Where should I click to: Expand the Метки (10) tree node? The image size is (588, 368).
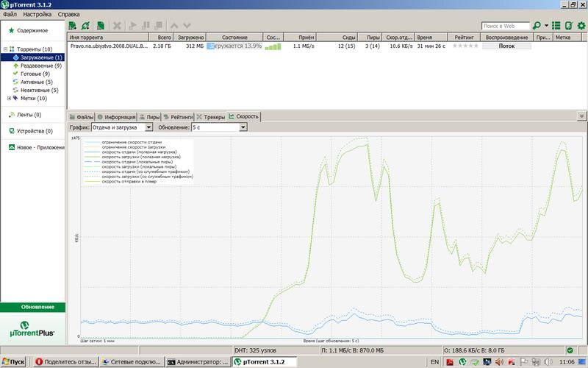[x=10, y=99]
